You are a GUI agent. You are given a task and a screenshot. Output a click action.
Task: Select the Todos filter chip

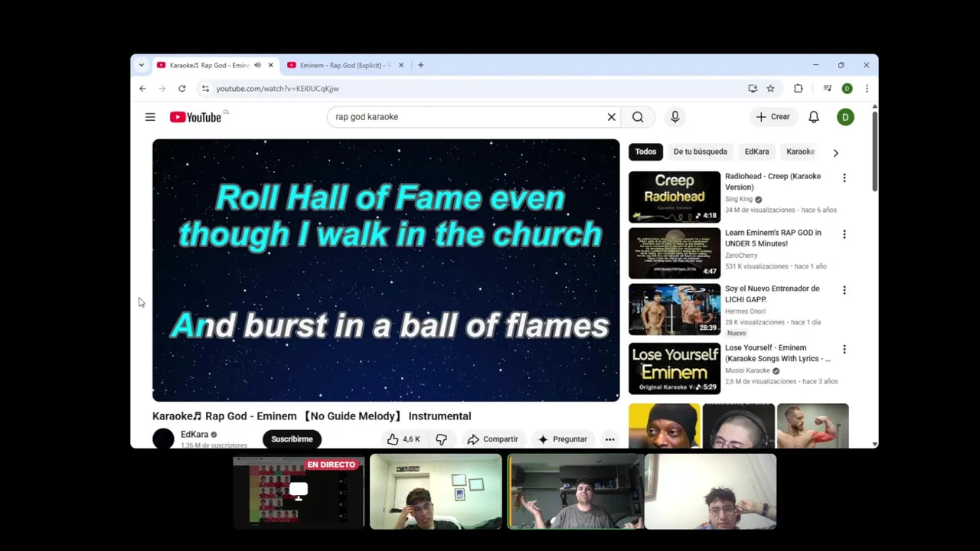click(645, 152)
